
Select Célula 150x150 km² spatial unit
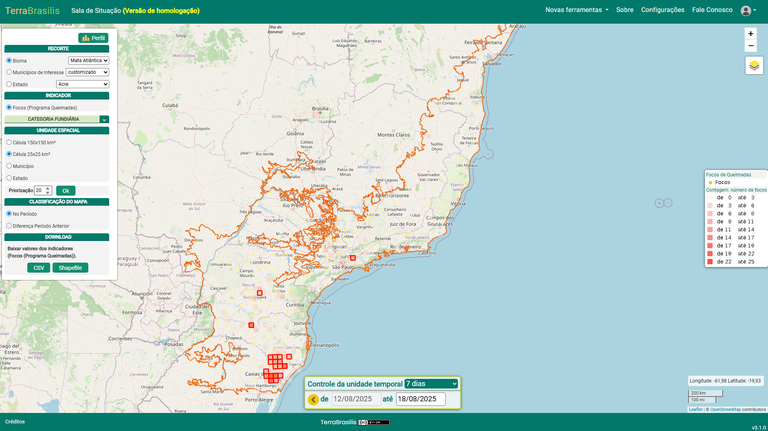coord(9,142)
